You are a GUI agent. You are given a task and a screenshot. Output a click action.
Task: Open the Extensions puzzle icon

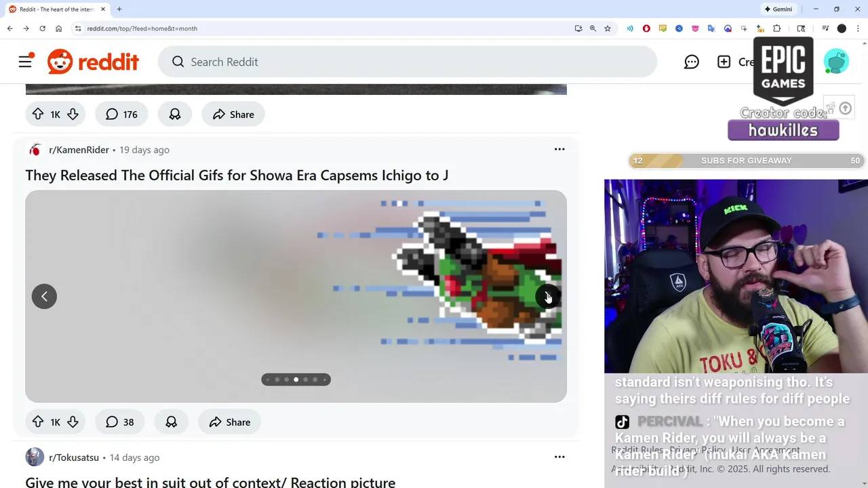click(x=777, y=28)
